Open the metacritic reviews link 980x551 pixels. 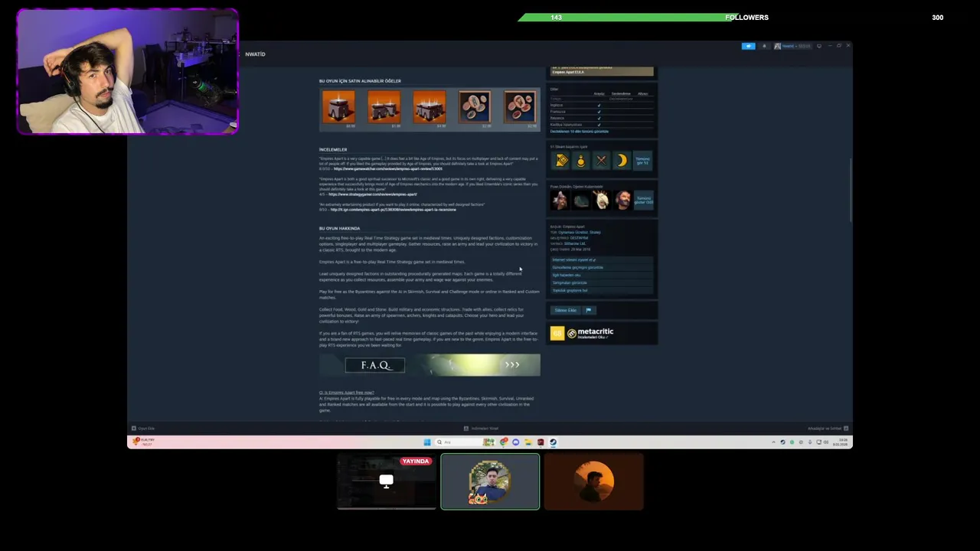tap(592, 333)
